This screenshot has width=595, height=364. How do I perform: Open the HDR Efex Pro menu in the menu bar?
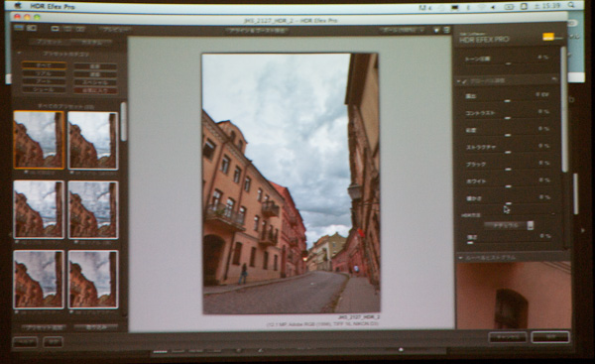click(x=53, y=7)
